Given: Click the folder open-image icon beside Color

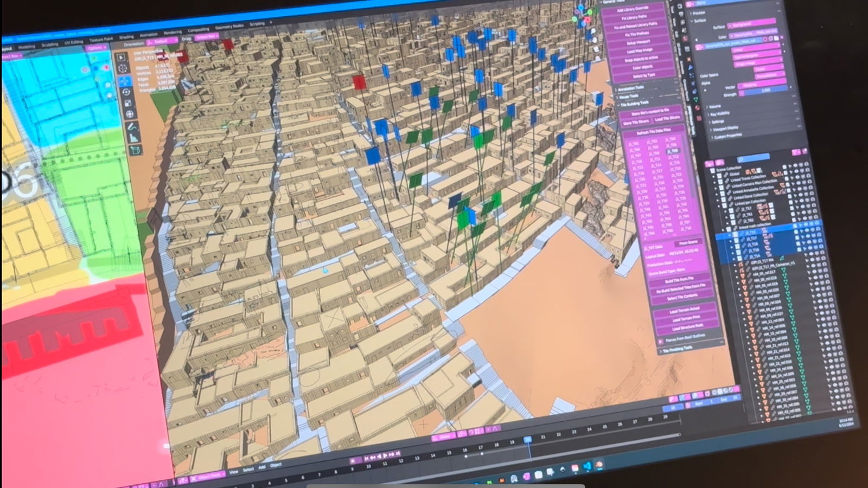Looking at the screenshot, I should coord(776,37).
